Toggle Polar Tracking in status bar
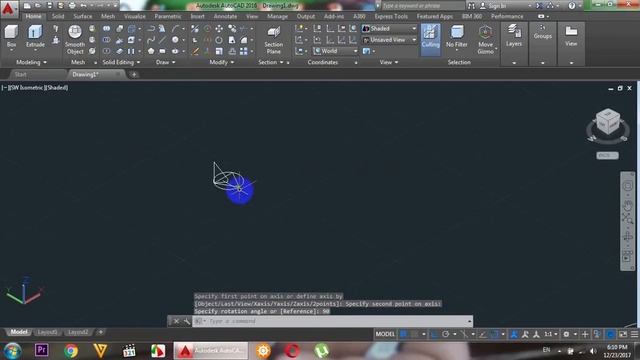The height and width of the screenshot is (360, 640). point(445,334)
